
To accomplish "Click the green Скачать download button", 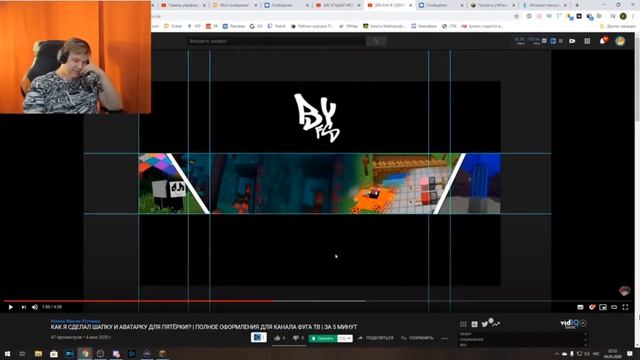I will click(323, 338).
